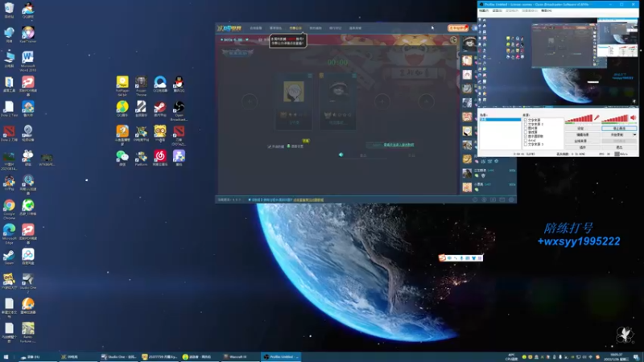This screenshot has height=362, width=644.
Task: Open the Recycle Bin desktop icon
Action: [9, 9]
